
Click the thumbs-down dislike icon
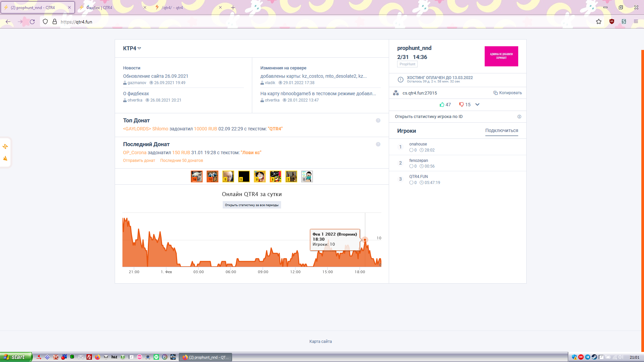[462, 105]
